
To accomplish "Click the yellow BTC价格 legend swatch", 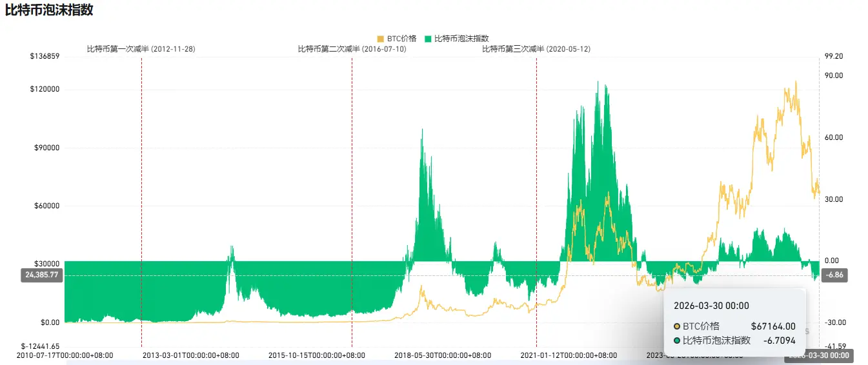I will click(x=381, y=39).
